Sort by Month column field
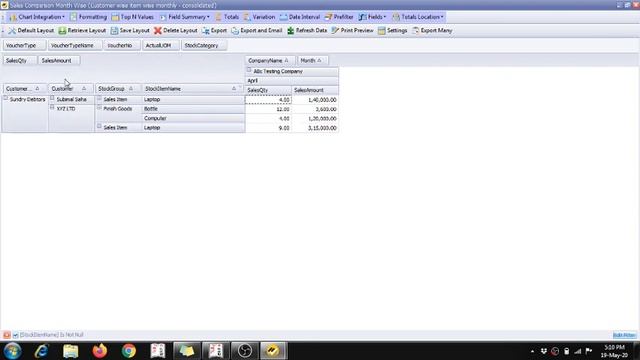 312,60
